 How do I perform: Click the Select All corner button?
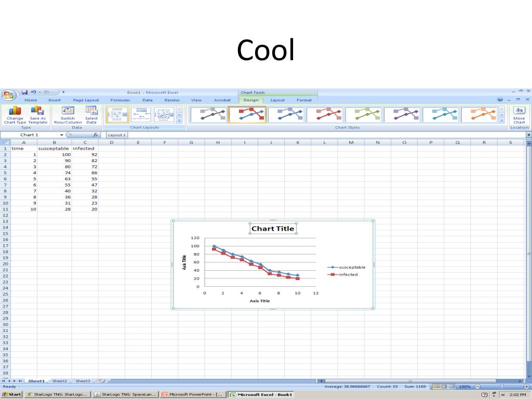pos(5,142)
